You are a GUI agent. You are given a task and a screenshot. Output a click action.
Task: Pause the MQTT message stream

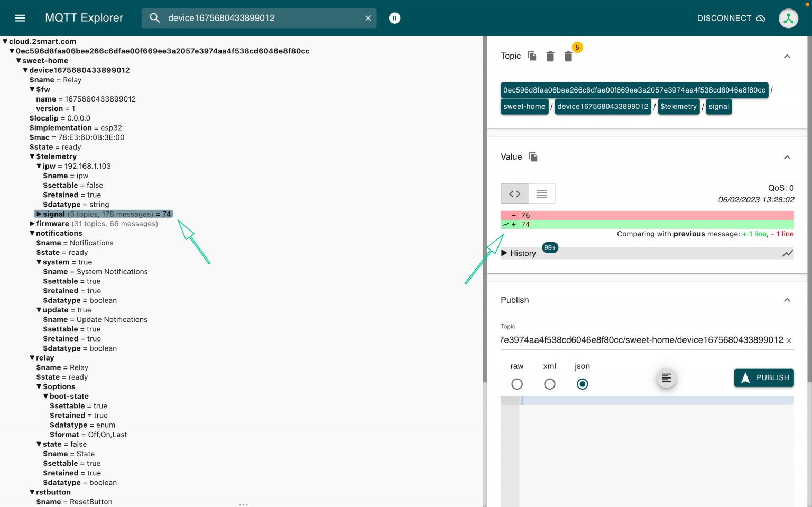pyautogui.click(x=394, y=18)
